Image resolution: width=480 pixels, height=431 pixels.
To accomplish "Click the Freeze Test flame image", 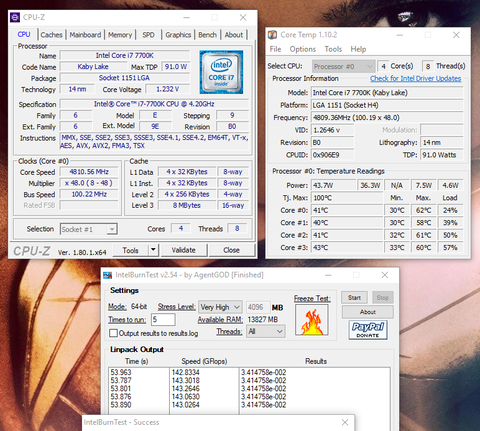I will (x=312, y=320).
